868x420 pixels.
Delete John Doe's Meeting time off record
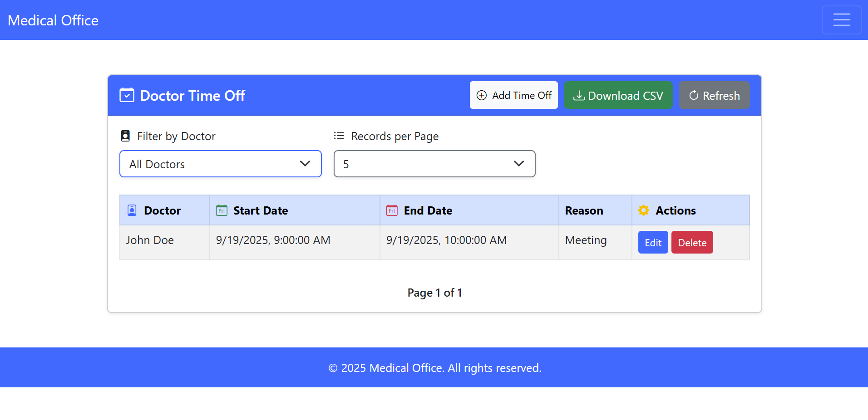(x=692, y=243)
